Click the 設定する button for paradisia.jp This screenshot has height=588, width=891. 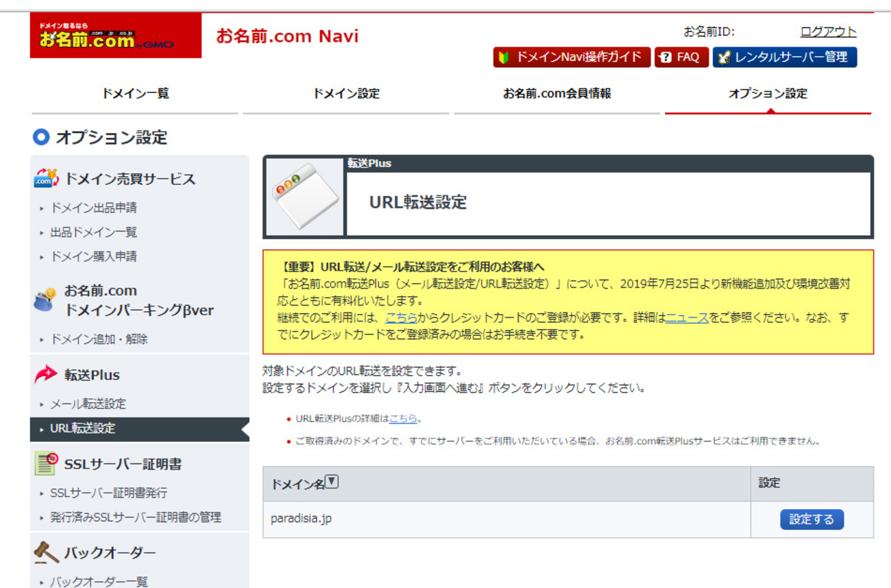coord(811,519)
